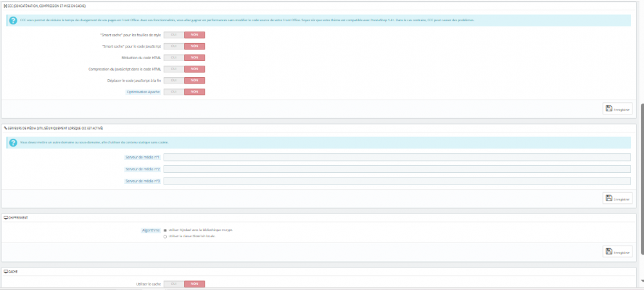Click the question-mark icon in the CCC info box
The height and width of the screenshot is (290, 644).
13,21
